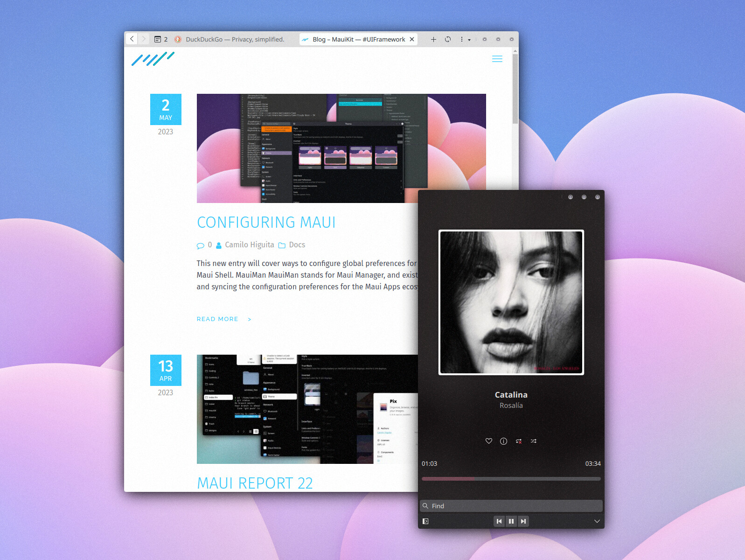The height and width of the screenshot is (560, 745).
Task: Toggle shuffle in the music player
Action: 534,441
